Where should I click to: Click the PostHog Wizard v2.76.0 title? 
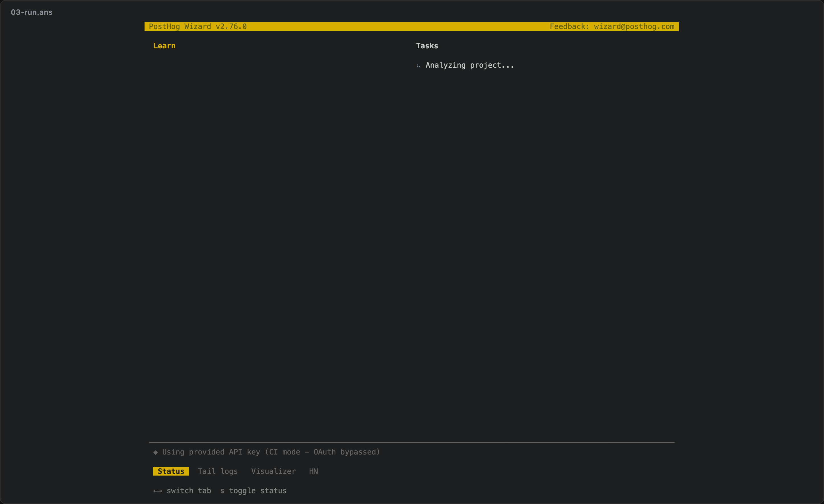[198, 26]
